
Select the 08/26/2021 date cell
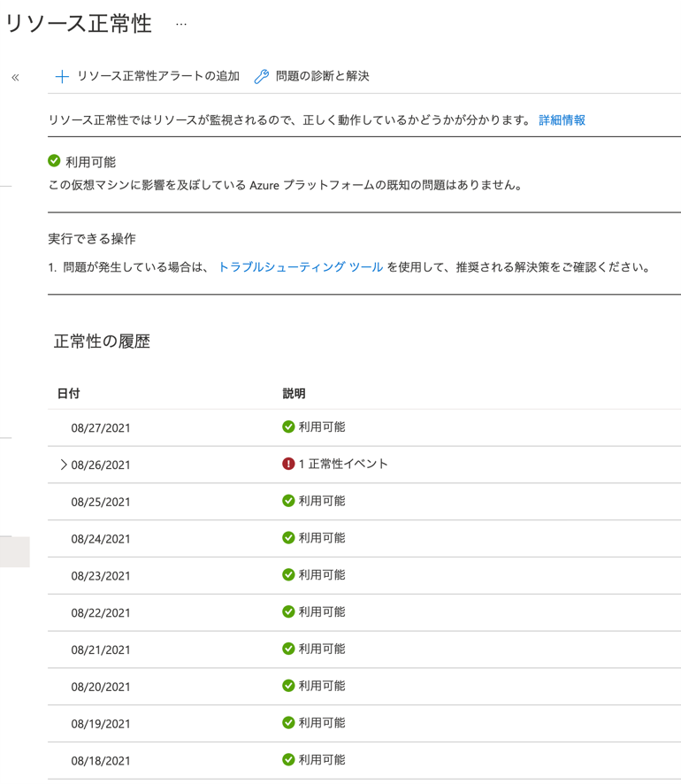pos(101,465)
